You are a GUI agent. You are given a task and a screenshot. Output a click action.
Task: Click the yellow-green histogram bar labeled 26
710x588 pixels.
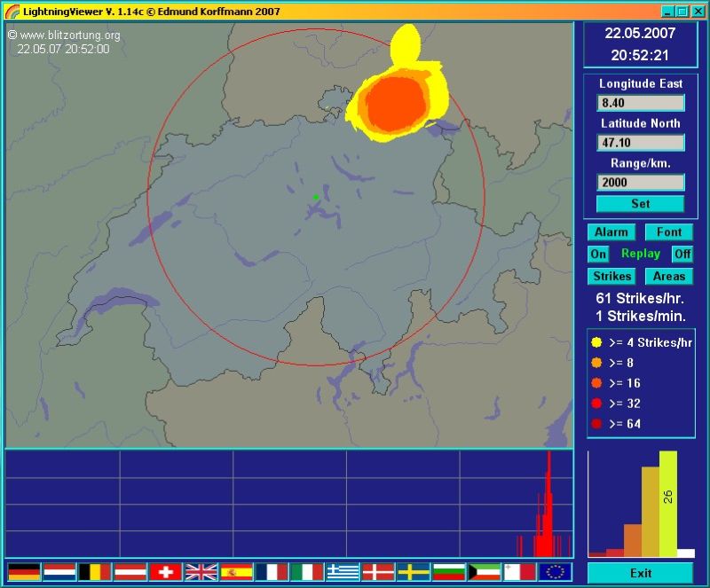point(668,504)
